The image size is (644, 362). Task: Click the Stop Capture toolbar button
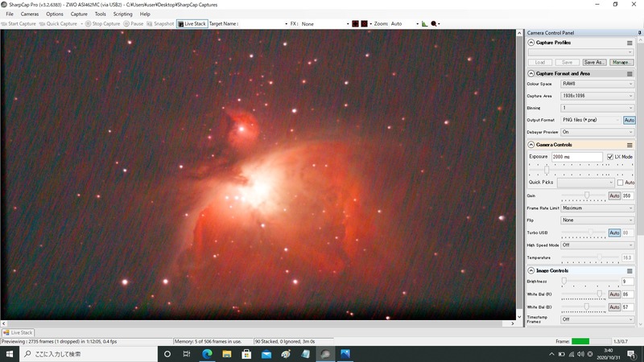103,24
